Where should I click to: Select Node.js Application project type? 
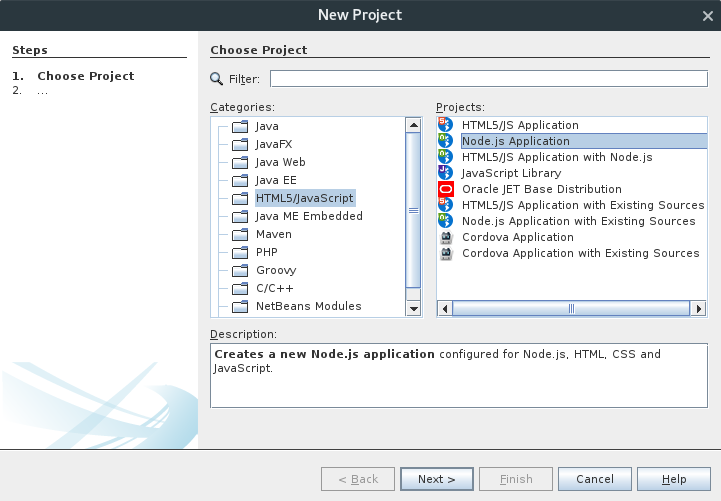(x=584, y=141)
